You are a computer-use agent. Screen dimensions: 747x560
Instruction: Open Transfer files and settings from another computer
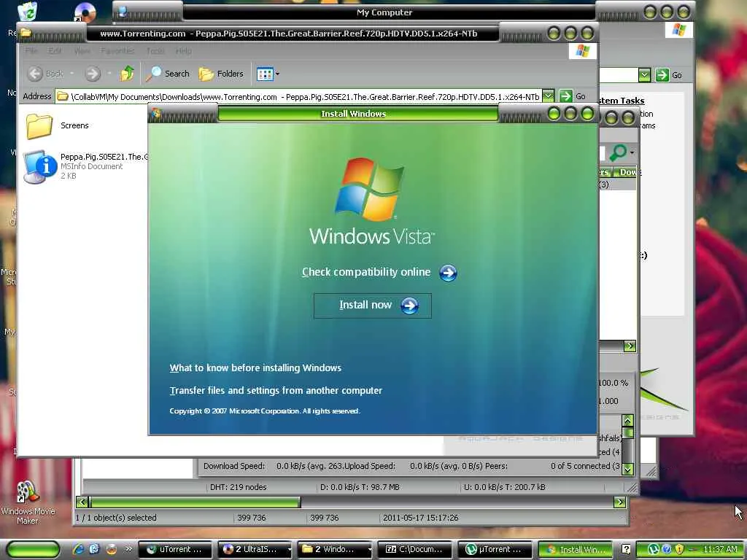click(276, 391)
